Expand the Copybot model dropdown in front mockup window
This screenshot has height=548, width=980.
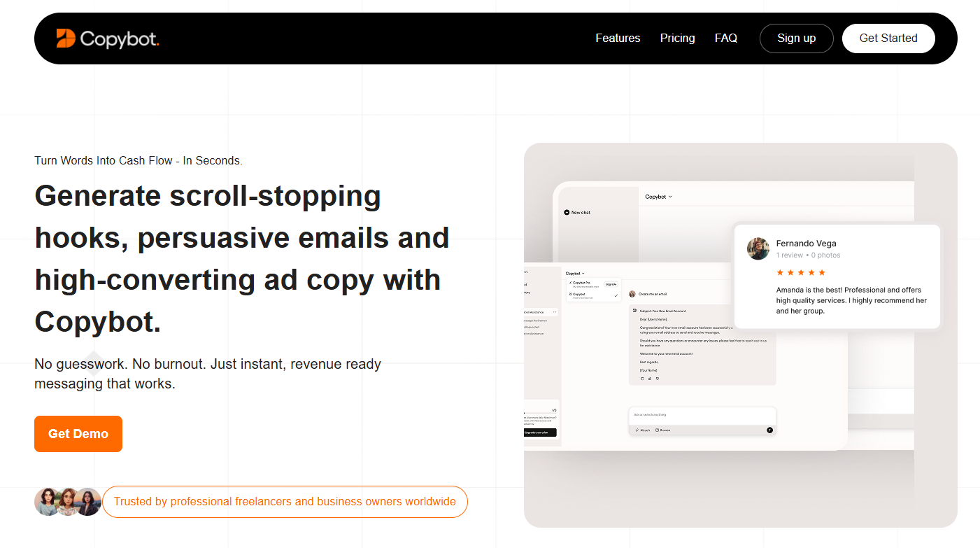[575, 274]
